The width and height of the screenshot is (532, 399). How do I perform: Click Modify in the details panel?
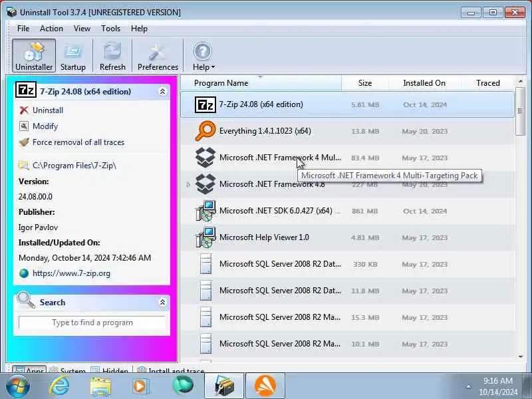click(x=45, y=126)
